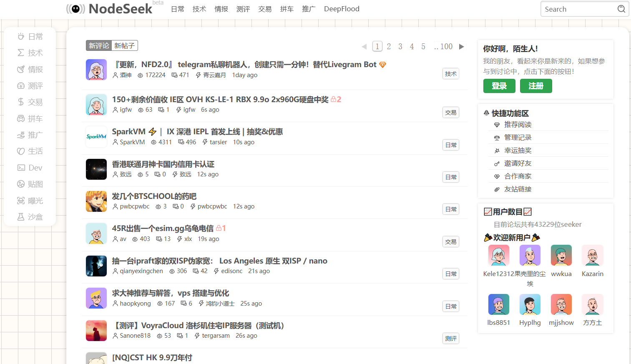Viewport: 631px width, 364px height.
Task: Open 沙盒 section in left sidebar
Action: coord(30,217)
